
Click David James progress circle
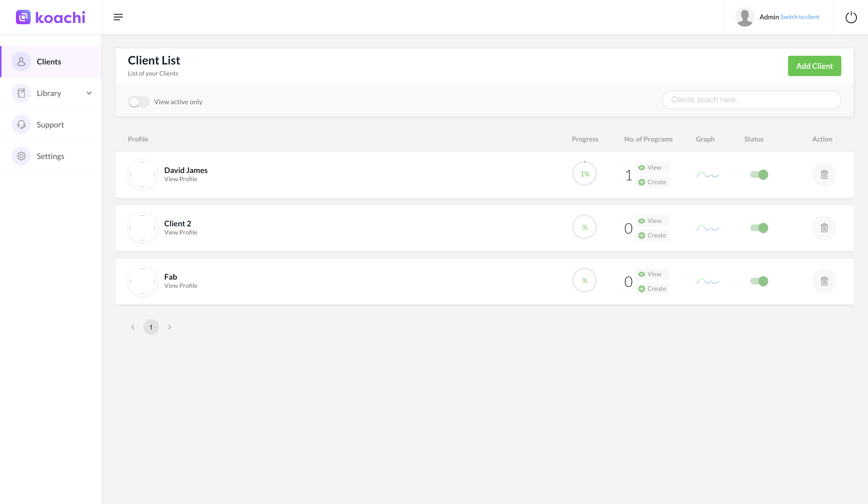[584, 174]
